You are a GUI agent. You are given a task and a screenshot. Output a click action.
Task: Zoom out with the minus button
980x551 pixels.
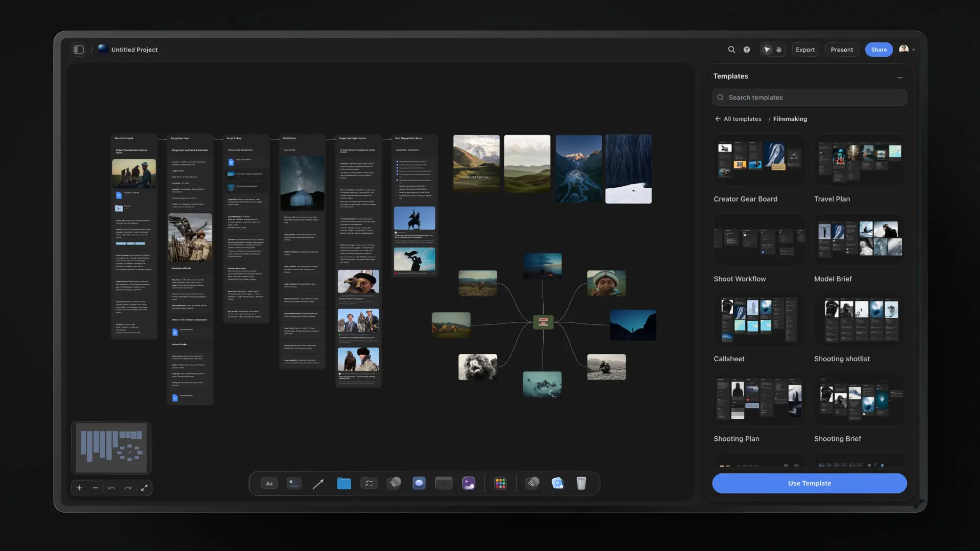95,488
